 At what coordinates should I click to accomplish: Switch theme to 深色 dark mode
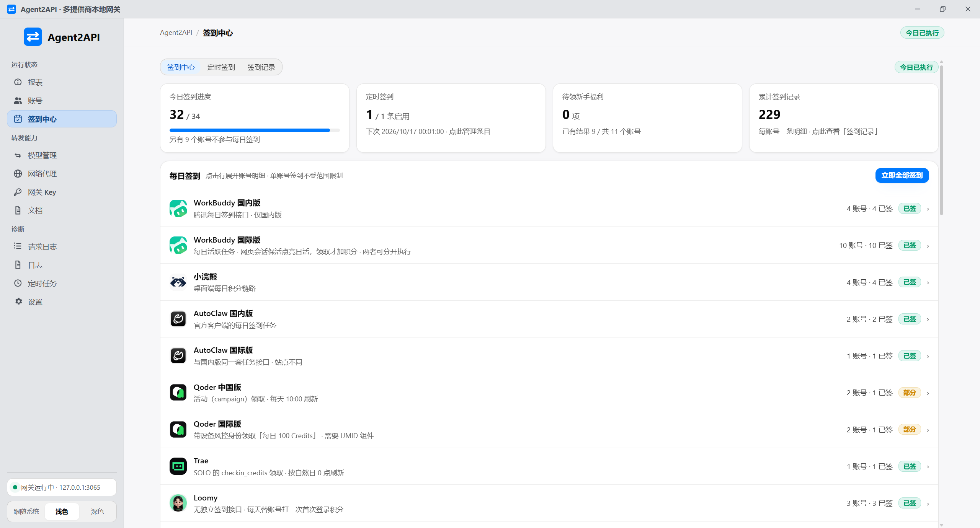coord(97,512)
